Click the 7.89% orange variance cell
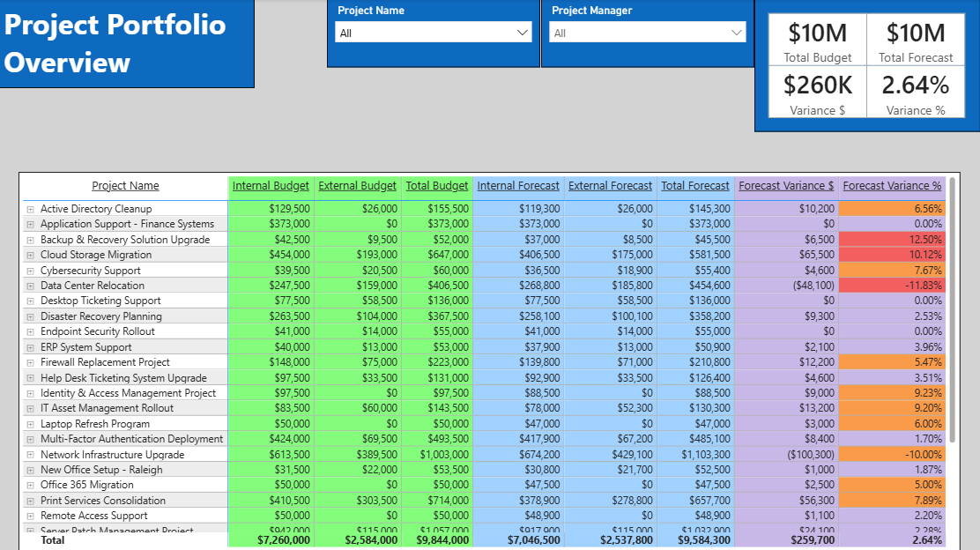This screenshot has height=550, width=980. (892, 500)
